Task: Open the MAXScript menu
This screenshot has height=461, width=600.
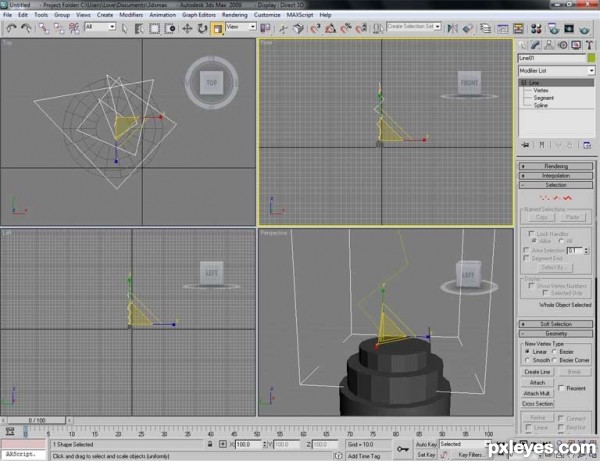Action: (x=300, y=15)
